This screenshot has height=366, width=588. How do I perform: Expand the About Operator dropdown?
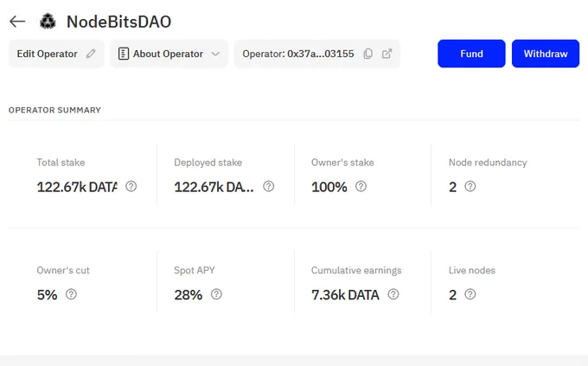(169, 54)
